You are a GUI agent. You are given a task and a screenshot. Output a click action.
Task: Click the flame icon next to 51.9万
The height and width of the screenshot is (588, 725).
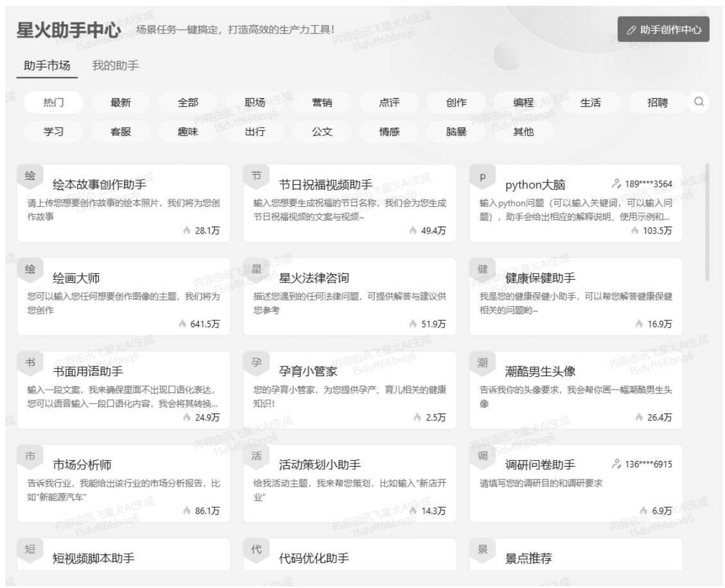pyautogui.click(x=413, y=324)
